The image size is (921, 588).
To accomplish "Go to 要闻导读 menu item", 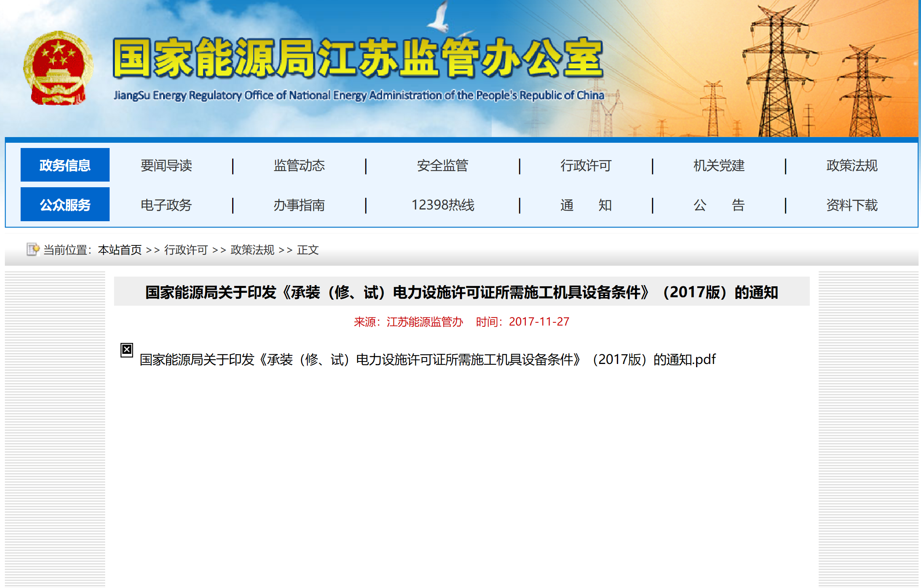I will 166,165.
